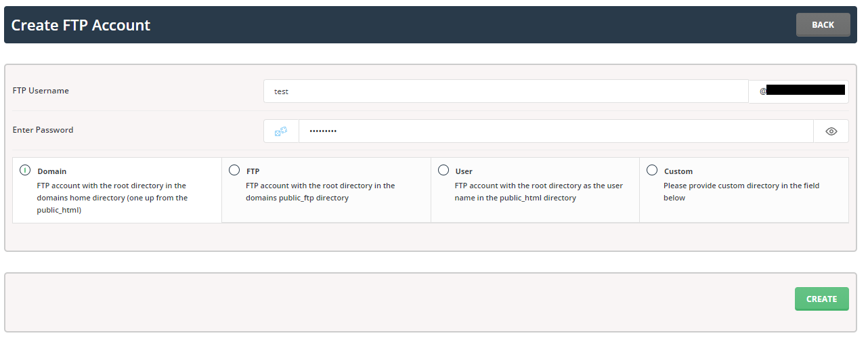The image size is (868, 344).
Task: Select the User radio button
Action: coord(443,170)
